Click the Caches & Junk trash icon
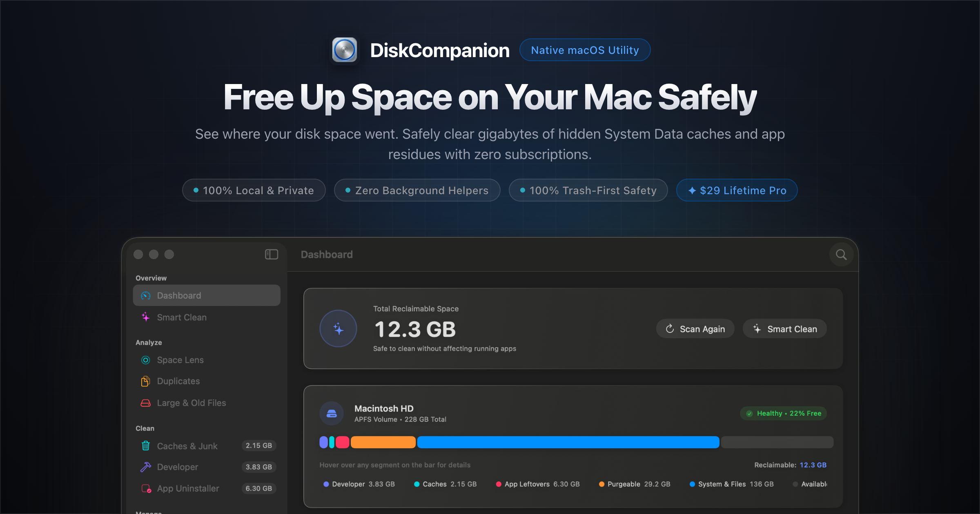980x514 pixels. pos(146,445)
